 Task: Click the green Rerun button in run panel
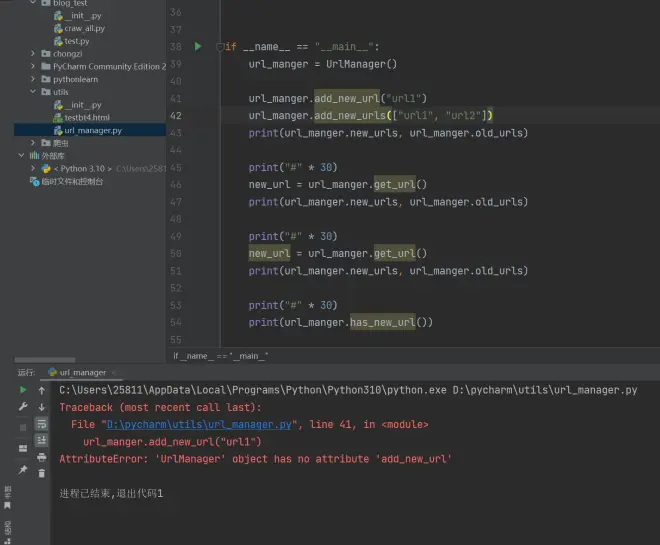[23, 390]
